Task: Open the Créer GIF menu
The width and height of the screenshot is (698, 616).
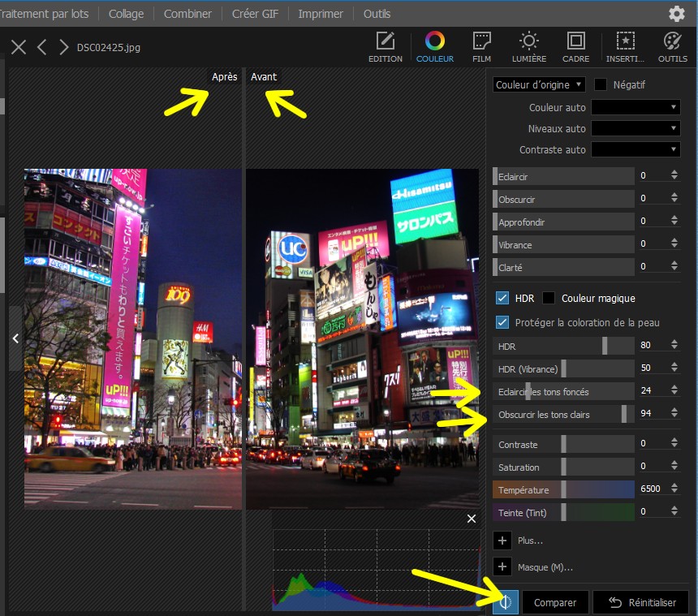Action: click(x=255, y=14)
